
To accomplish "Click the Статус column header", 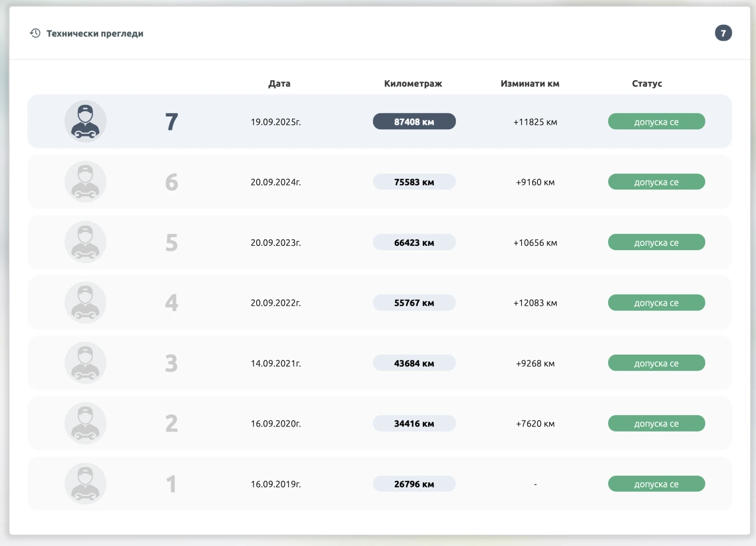I will (x=647, y=84).
